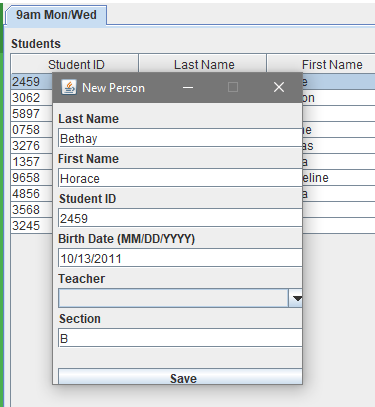Close the New Person dialog
Image resolution: width=375 pixels, height=407 pixels.
point(279,88)
